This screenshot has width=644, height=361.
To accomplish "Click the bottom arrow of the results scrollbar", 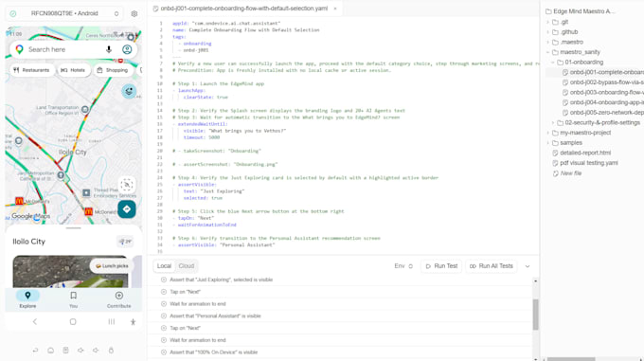I will point(536,359).
